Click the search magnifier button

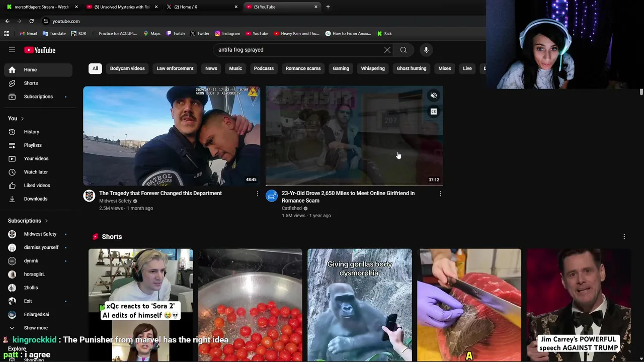coord(404,50)
